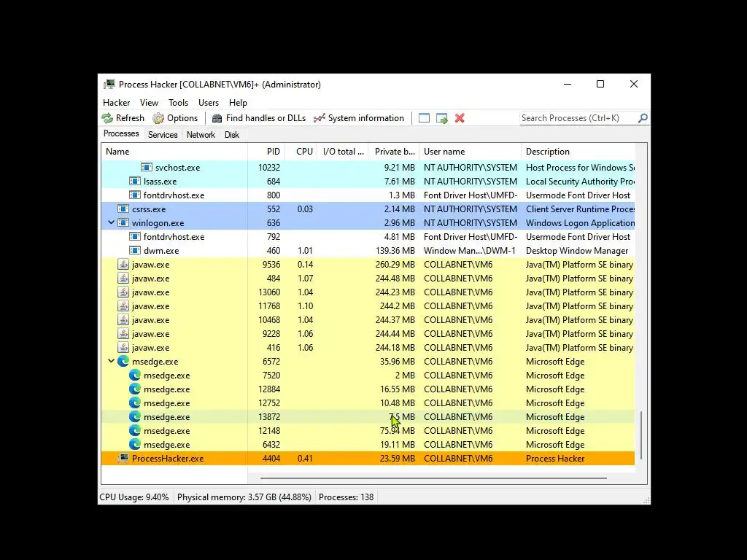Click the Process Hacker title bar icon

pos(109,85)
